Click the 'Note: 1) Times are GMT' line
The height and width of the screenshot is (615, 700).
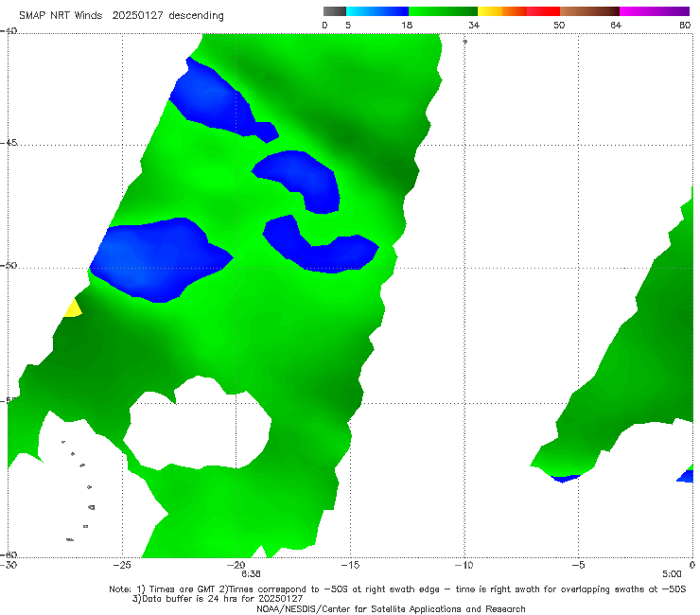coord(397,589)
